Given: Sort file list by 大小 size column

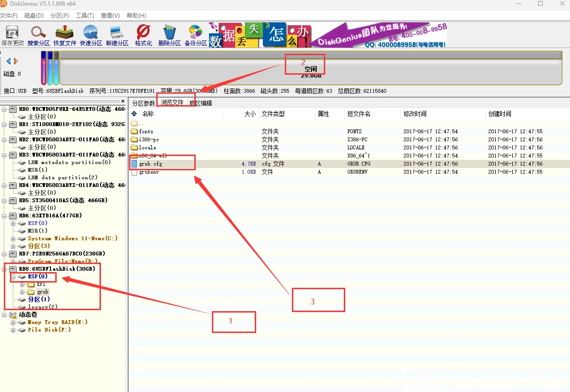Looking at the screenshot, I should tap(250, 114).
